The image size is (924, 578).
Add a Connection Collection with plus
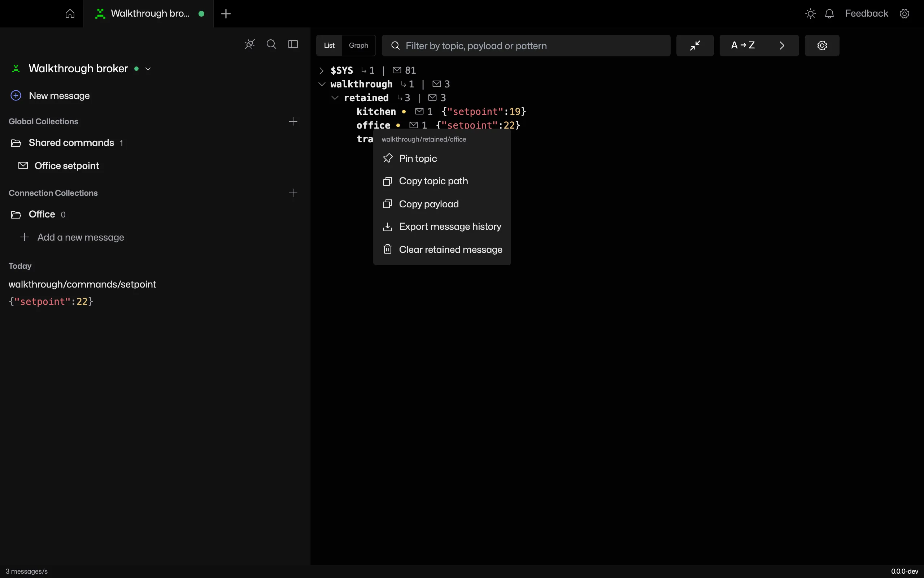pos(293,193)
